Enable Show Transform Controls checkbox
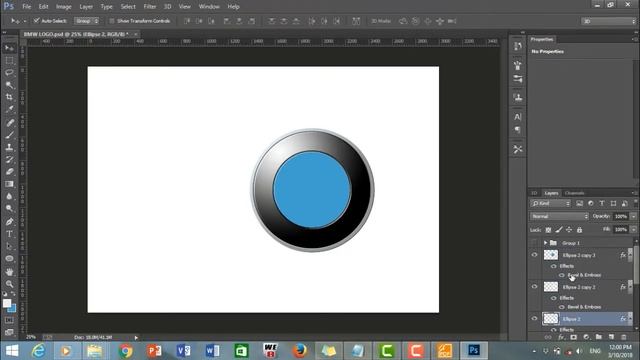The image size is (640, 360). point(111,21)
